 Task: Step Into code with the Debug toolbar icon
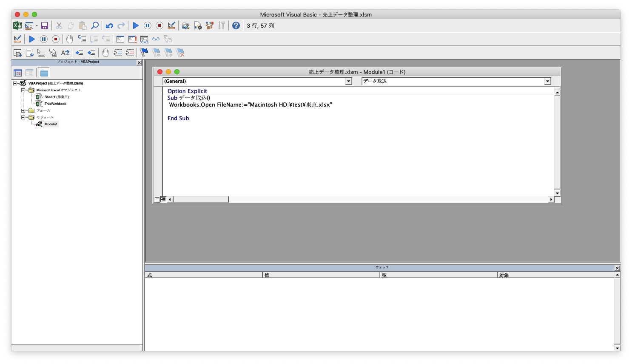tap(82, 39)
